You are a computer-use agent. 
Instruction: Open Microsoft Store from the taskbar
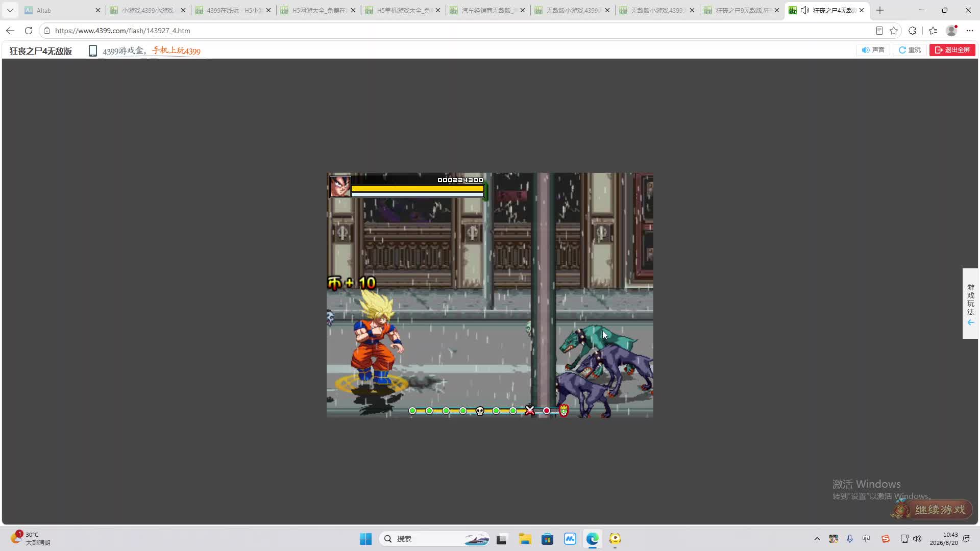tap(547, 539)
